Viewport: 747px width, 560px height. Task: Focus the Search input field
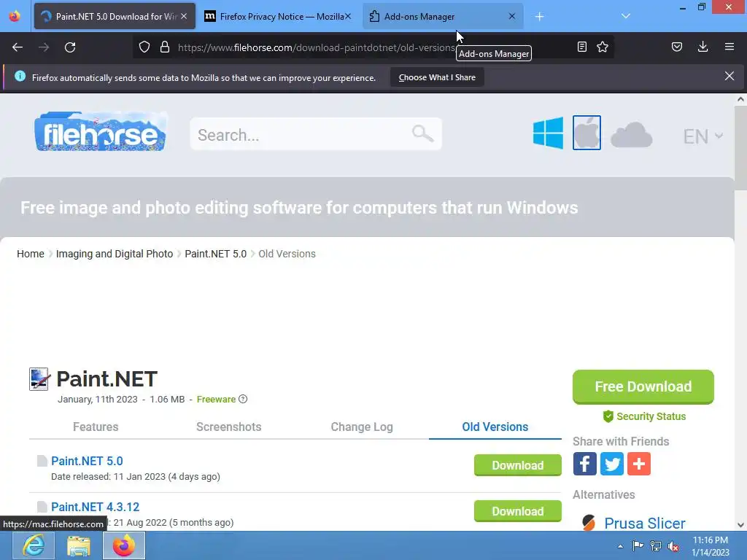(x=315, y=134)
